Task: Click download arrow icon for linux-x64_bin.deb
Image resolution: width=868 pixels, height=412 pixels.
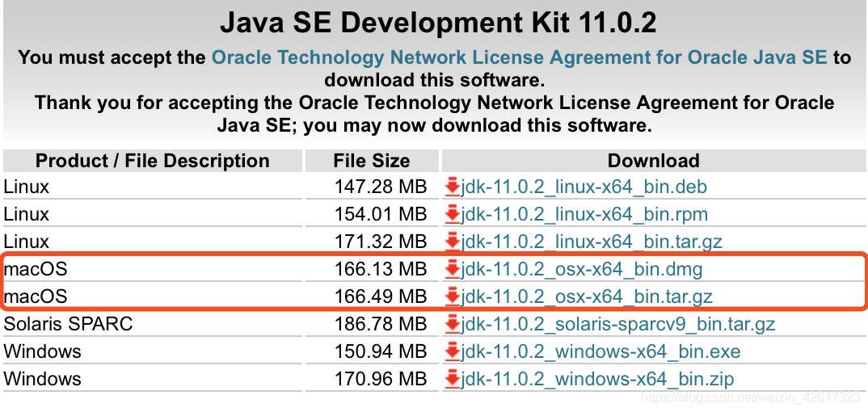Action: pyautogui.click(x=453, y=187)
